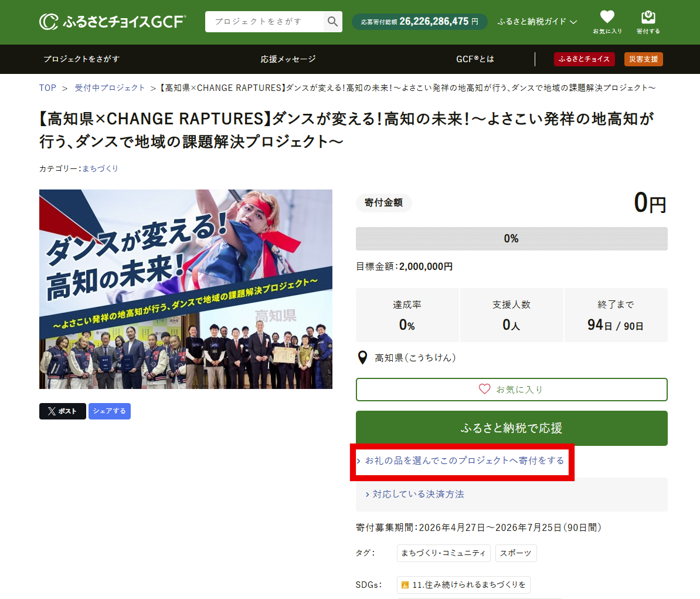Viewport: 700px width, 599px height.
Task: Click the 寄付する donate icon in header
Action: click(648, 22)
